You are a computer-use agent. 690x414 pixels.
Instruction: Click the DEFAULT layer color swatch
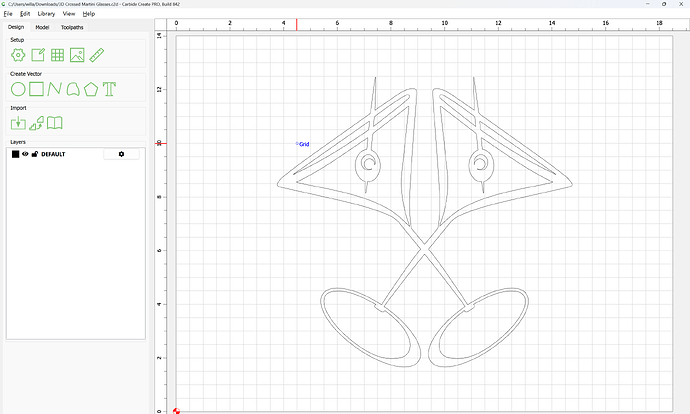pyautogui.click(x=15, y=154)
